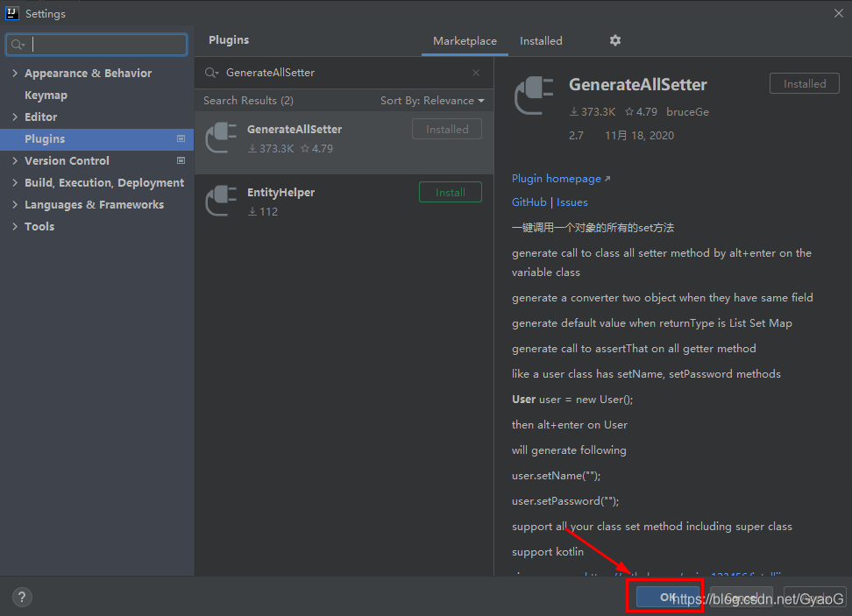Select the EntityHelper result name

(x=280, y=192)
